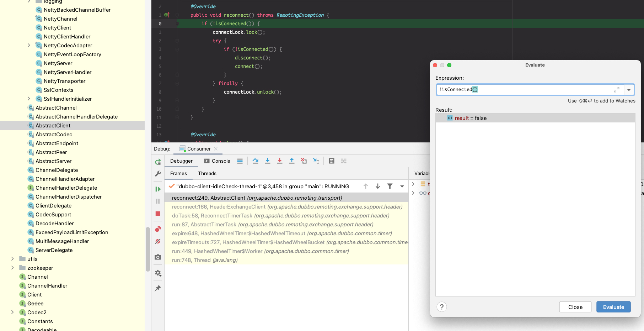Image resolution: width=644 pixels, height=331 pixels.
Task: Select the reconnect:166 HeaderExchangeClient stack frame
Action: pyautogui.click(x=249, y=206)
